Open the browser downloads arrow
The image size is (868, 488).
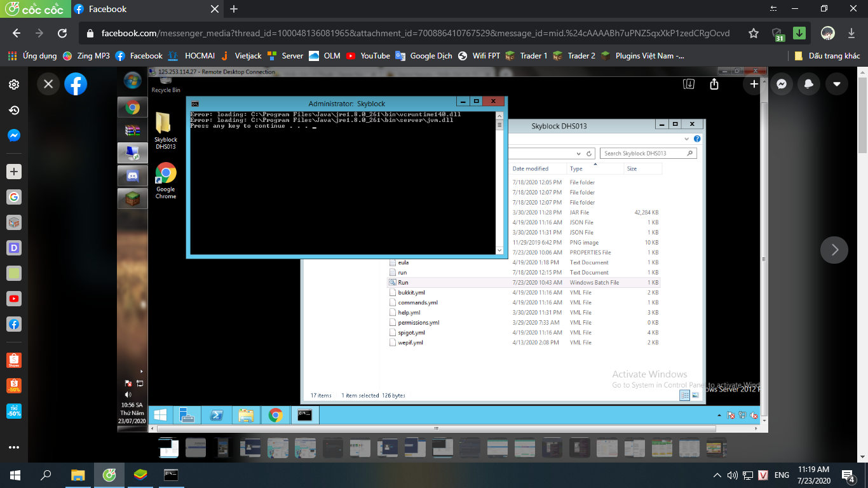[x=851, y=33]
